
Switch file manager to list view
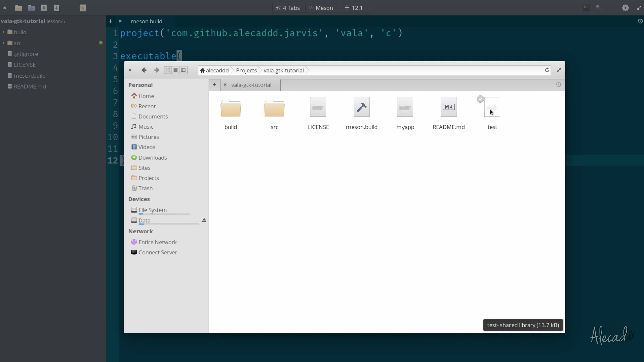(x=175, y=70)
